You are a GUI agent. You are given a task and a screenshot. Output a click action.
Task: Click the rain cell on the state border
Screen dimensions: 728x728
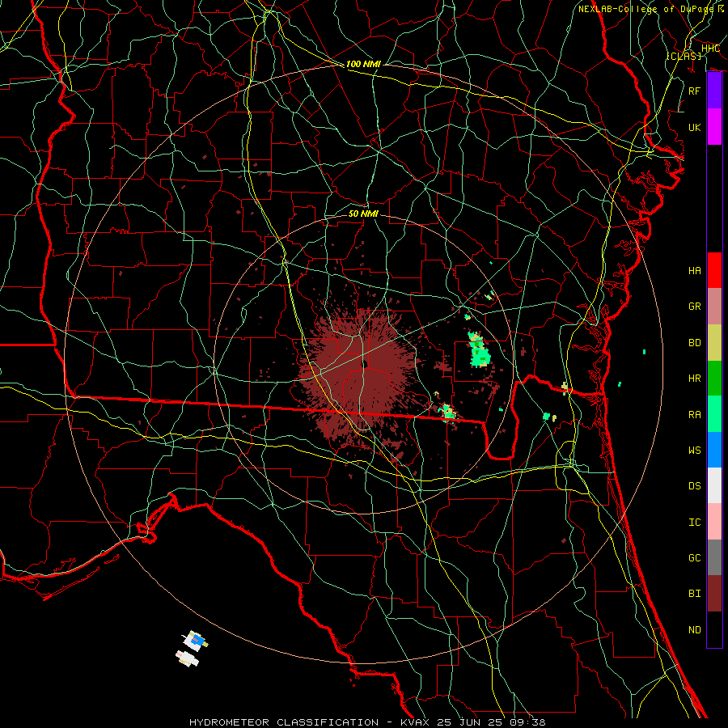447,413
